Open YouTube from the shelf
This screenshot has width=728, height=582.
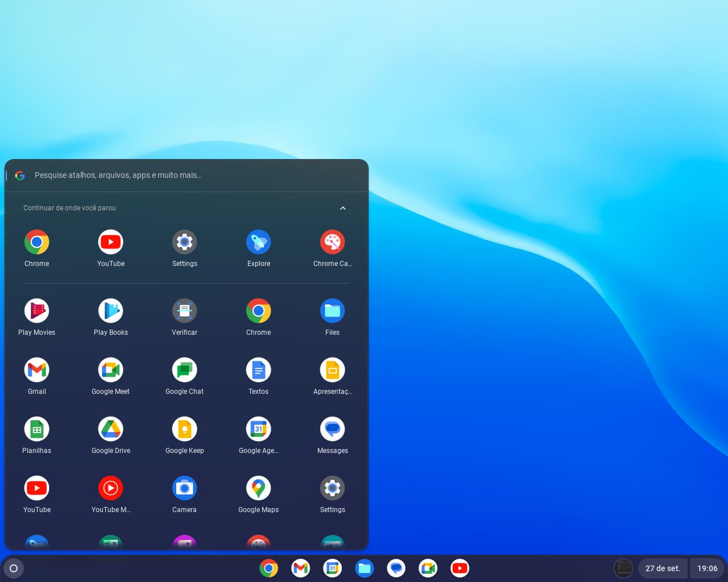460,568
